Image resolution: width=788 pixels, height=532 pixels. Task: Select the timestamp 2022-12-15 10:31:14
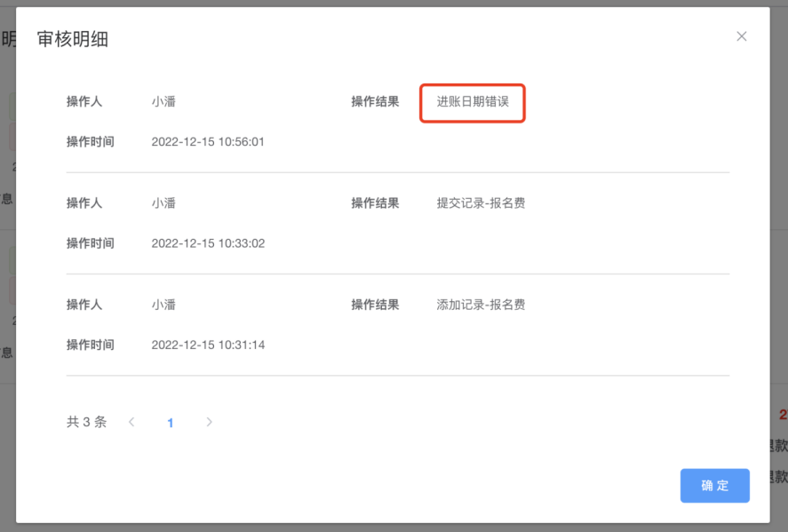[x=208, y=345]
